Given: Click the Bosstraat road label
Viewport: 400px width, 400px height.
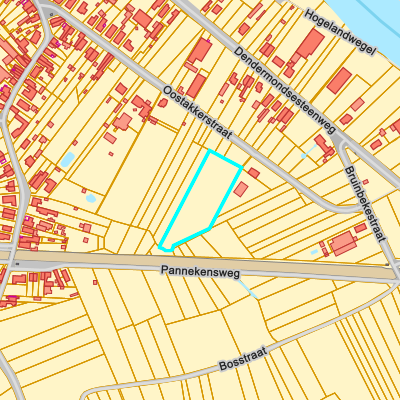Looking at the screenshot, I should point(243,359).
